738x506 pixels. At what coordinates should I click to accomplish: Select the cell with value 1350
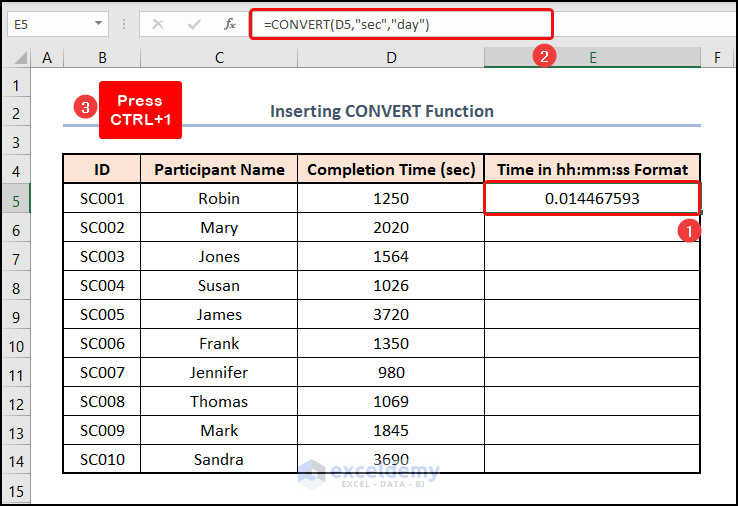point(391,343)
